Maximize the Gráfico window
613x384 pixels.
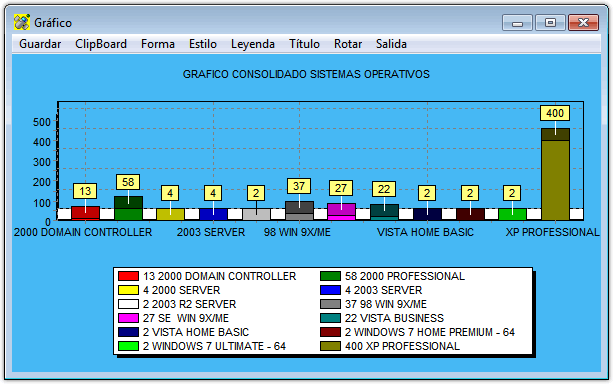tap(550, 23)
